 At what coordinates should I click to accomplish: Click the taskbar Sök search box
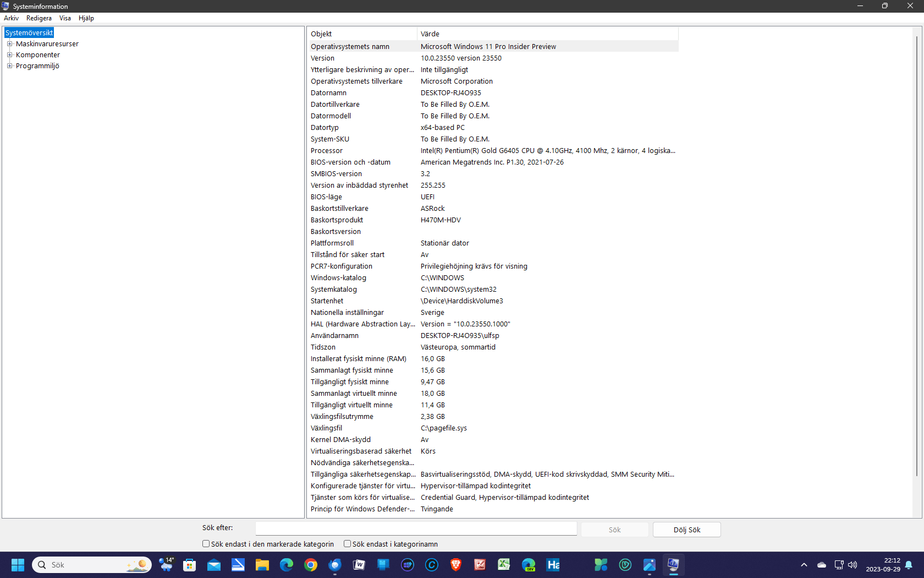tap(92, 565)
